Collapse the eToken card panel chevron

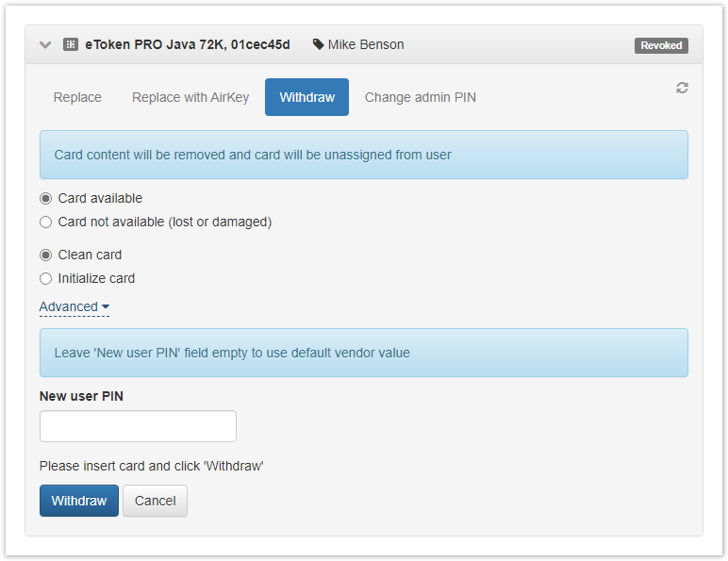click(45, 44)
